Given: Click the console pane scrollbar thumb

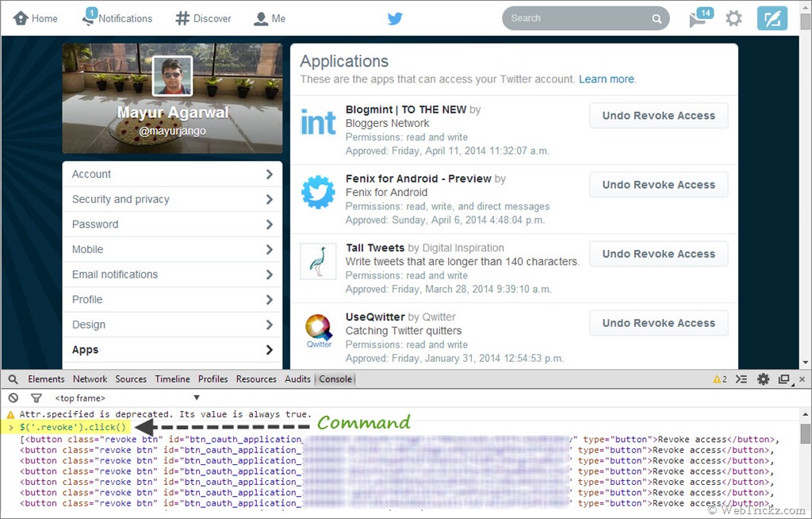Looking at the screenshot, I should coord(806,433).
